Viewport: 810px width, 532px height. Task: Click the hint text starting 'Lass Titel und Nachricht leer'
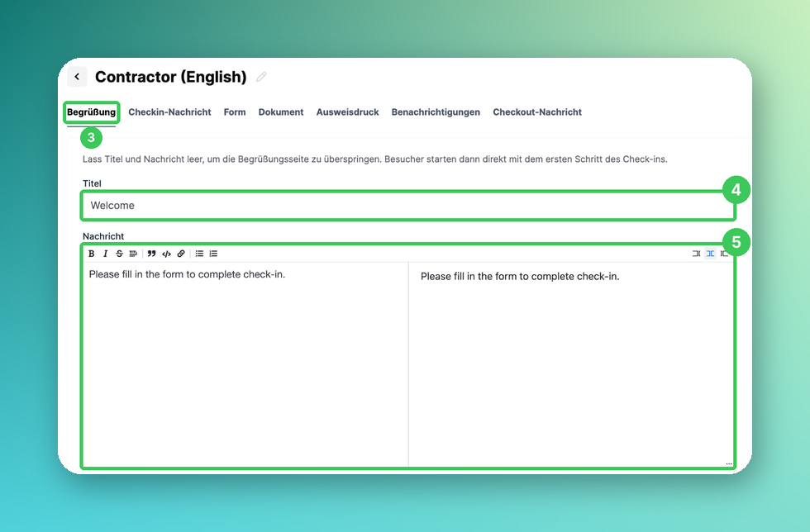point(375,159)
